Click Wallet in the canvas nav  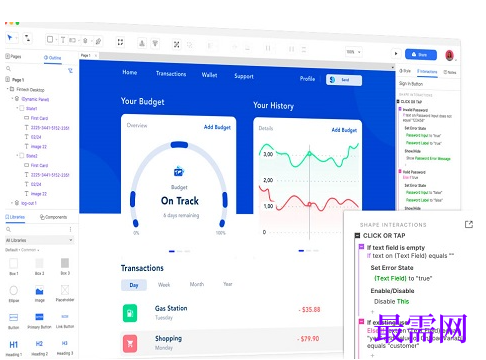209,75
